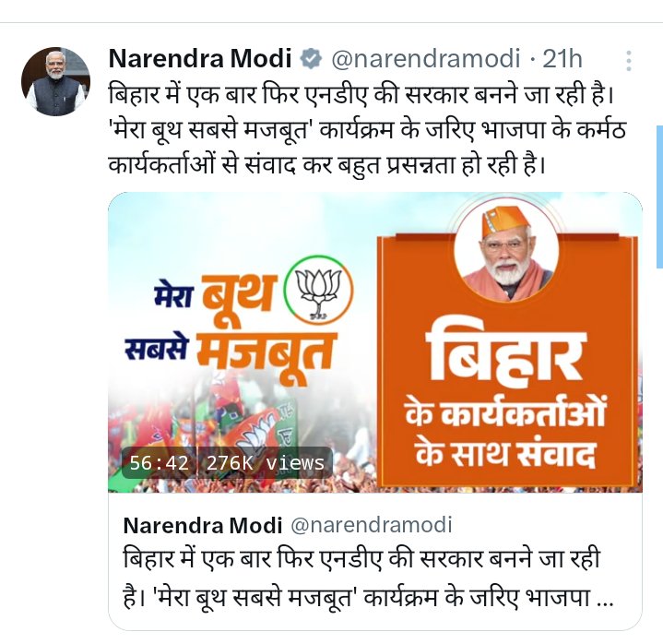The width and height of the screenshot is (663, 644).
Task: Open the @narendramodi handle in tweet header
Action: pos(425,59)
